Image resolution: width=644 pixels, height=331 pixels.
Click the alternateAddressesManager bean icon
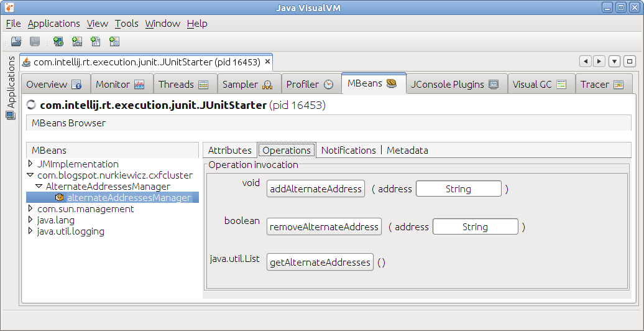[x=60, y=198]
